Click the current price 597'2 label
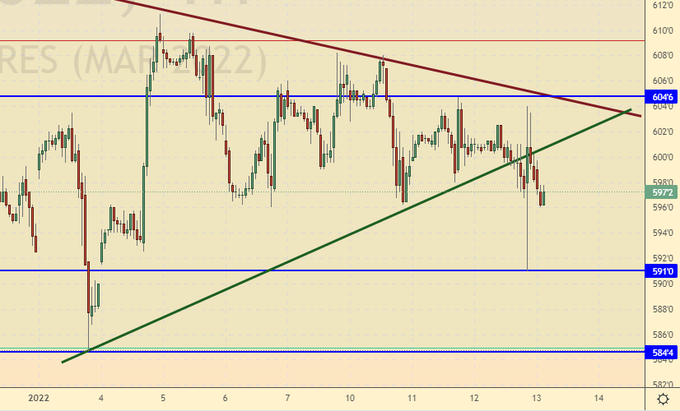Viewport: 680px width, 411px height. pos(662,191)
